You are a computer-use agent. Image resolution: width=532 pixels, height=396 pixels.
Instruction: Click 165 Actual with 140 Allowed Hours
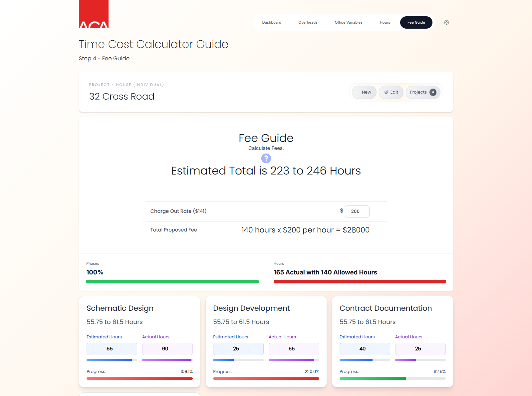tap(325, 272)
